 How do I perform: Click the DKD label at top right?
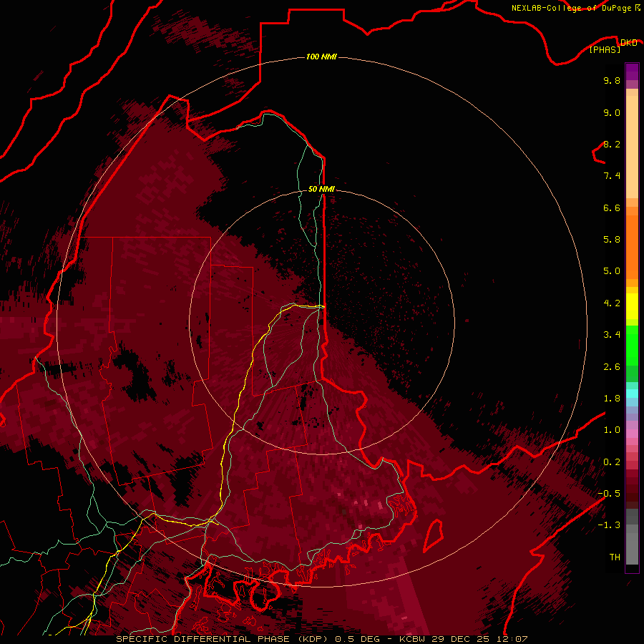coord(629,43)
